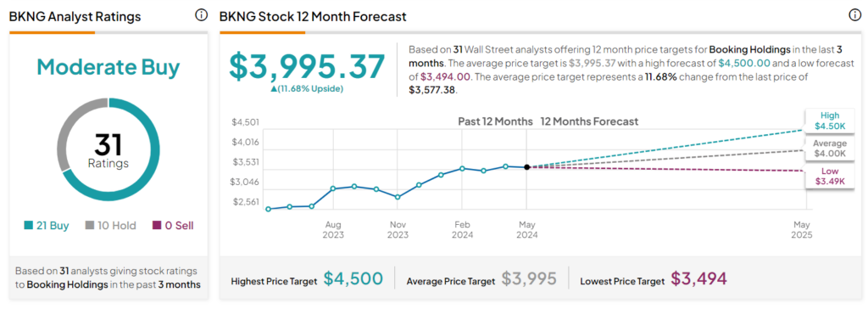
Task: Click Average Price Target $3,995 value
Action: [x=529, y=278]
